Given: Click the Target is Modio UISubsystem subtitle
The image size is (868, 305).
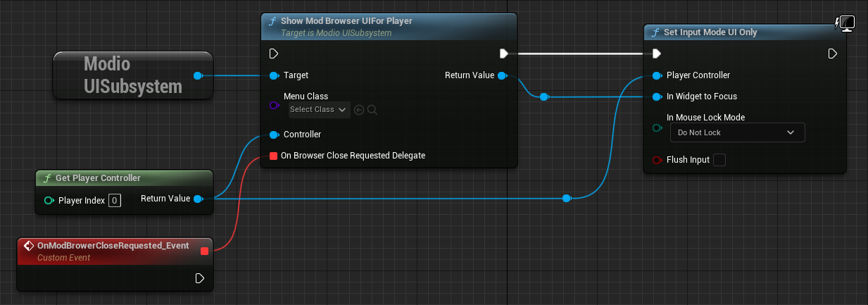Looking at the screenshot, I should tap(336, 33).
